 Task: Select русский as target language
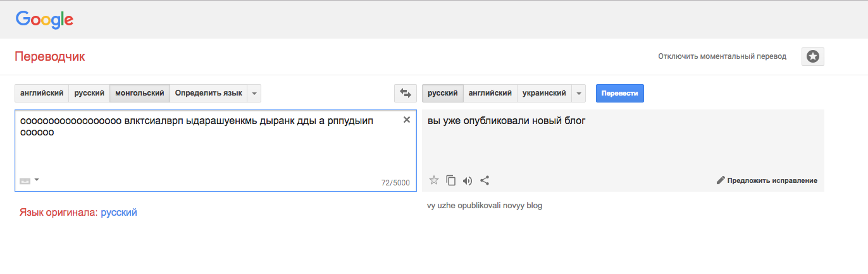tap(443, 93)
